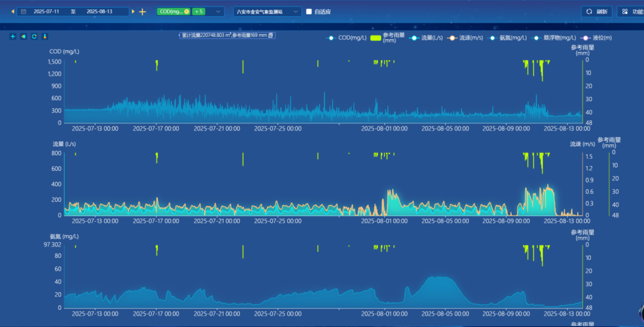Expand the parameter multi-select dropdown

coord(218,11)
